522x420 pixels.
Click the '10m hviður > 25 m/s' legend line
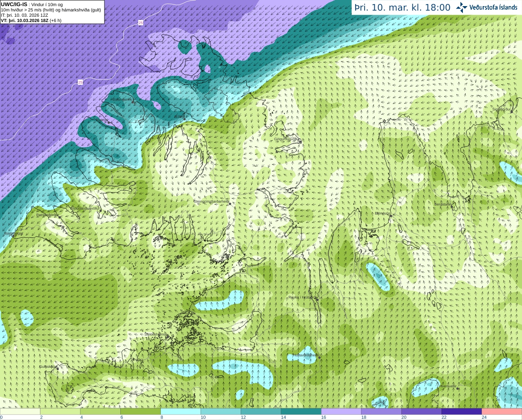pos(51,10)
